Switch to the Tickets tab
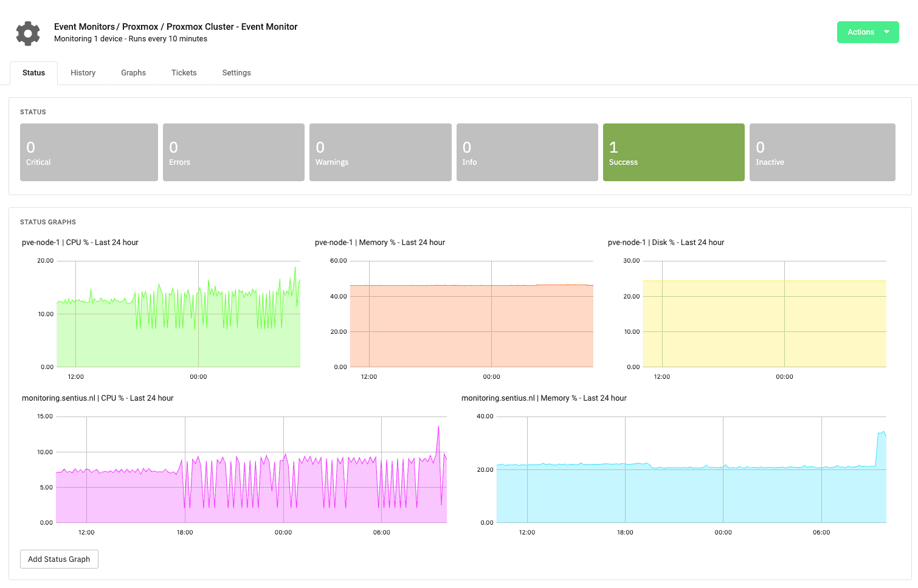Viewport: 918px width, 588px height. click(184, 72)
